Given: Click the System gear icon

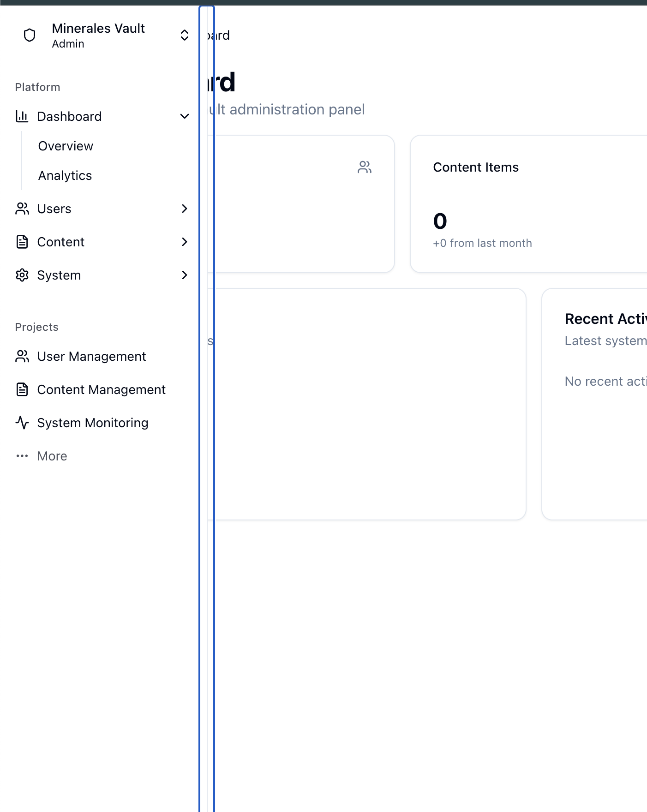Looking at the screenshot, I should pyautogui.click(x=22, y=275).
